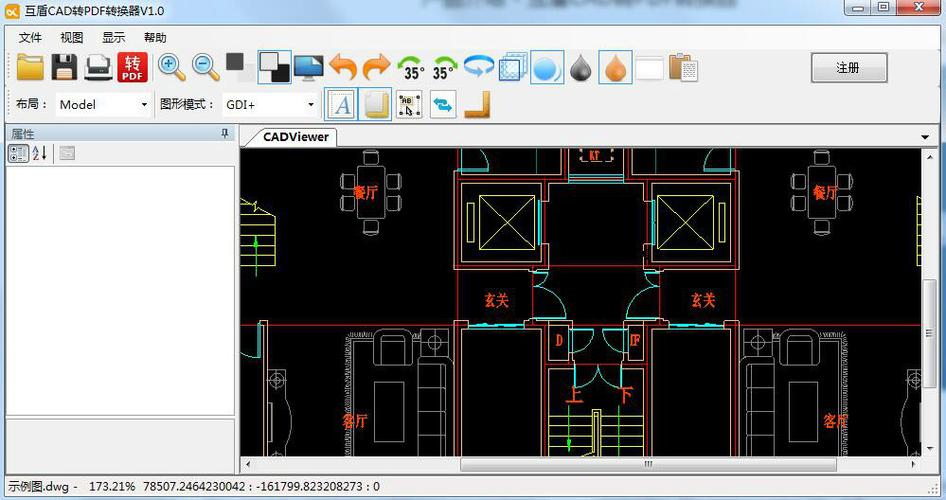Click the printer icon to print
The image size is (946, 500).
point(98,67)
